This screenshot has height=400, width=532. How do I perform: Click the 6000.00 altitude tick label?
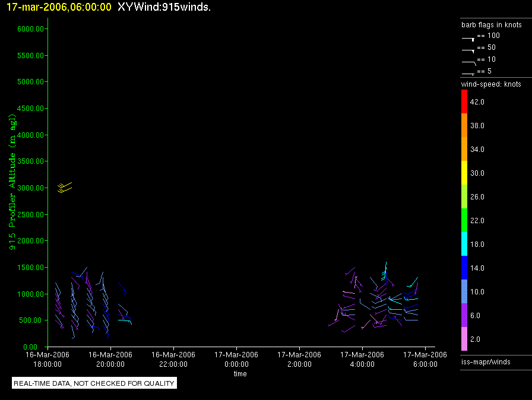pyautogui.click(x=30, y=29)
